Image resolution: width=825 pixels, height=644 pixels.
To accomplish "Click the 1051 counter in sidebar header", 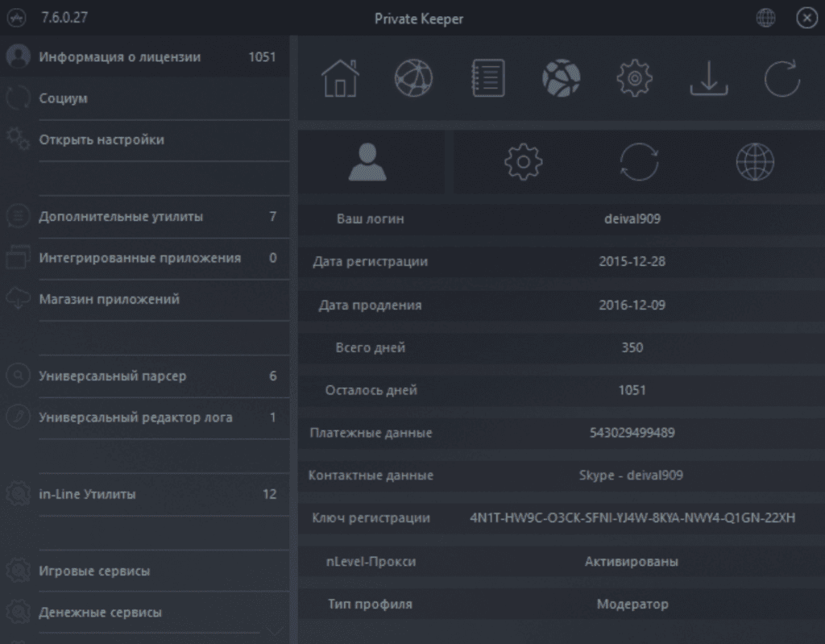I will 262,57.
